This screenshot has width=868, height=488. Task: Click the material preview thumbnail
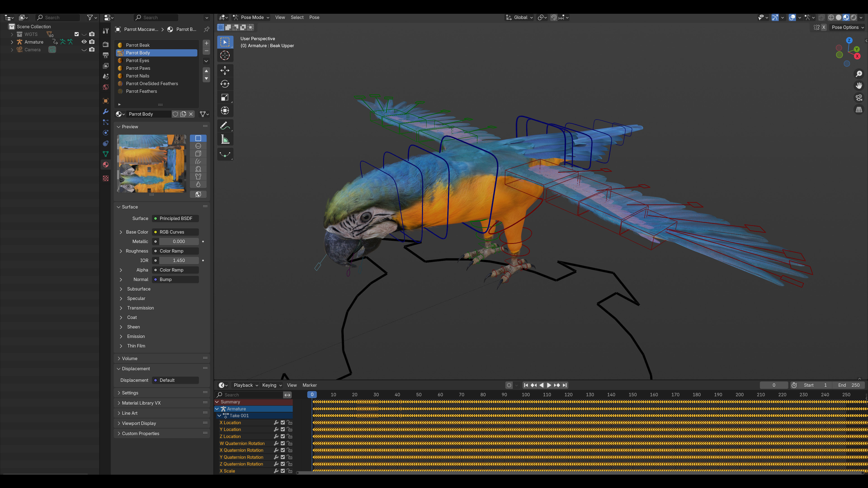[x=152, y=164]
